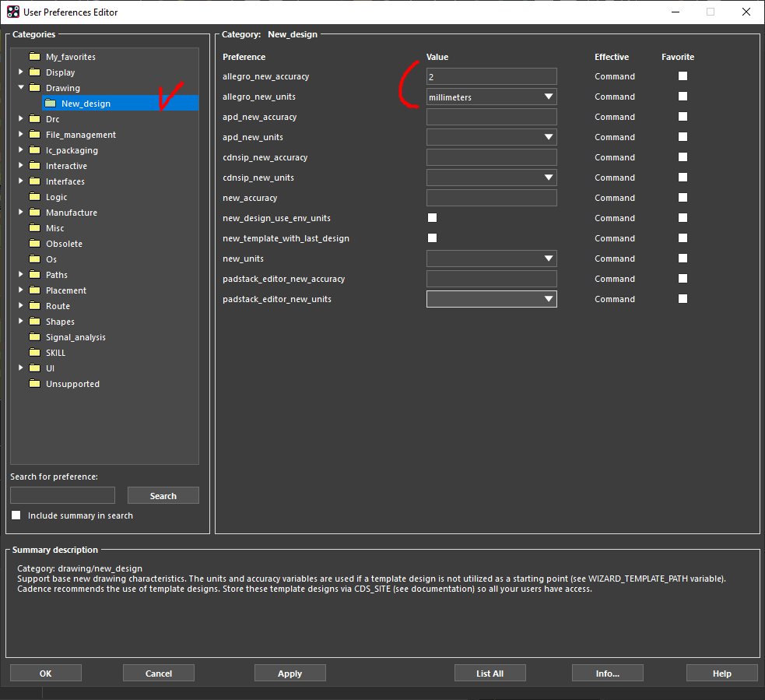This screenshot has width=765, height=700.
Task: Click the List All button
Action: point(490,674)
